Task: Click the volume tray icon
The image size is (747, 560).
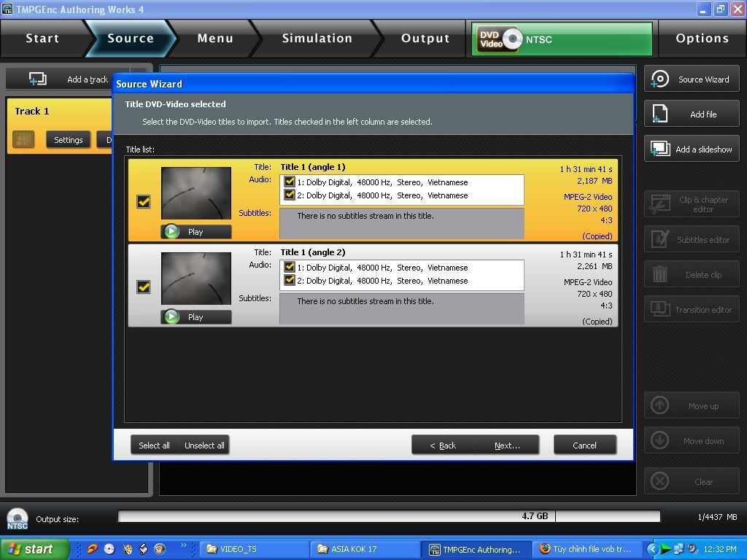Action: pos(692,549)
